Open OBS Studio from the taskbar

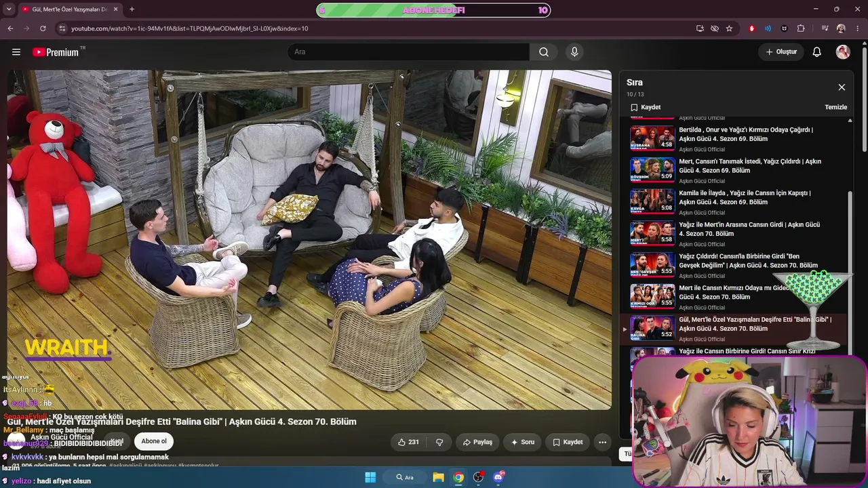click(x=479, y=477)
